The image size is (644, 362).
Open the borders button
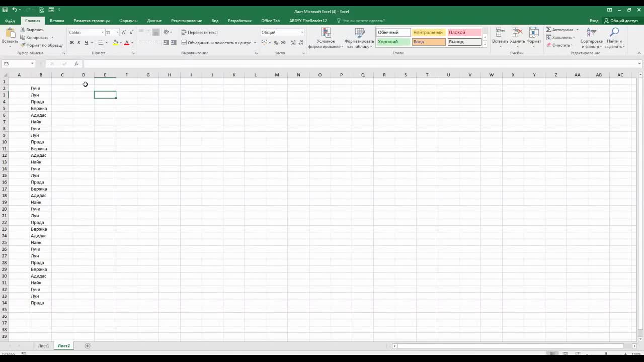tap(101, 43)
